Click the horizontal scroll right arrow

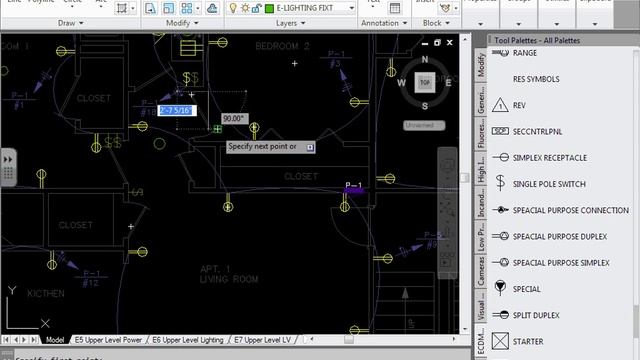click(x=454, y=339)
